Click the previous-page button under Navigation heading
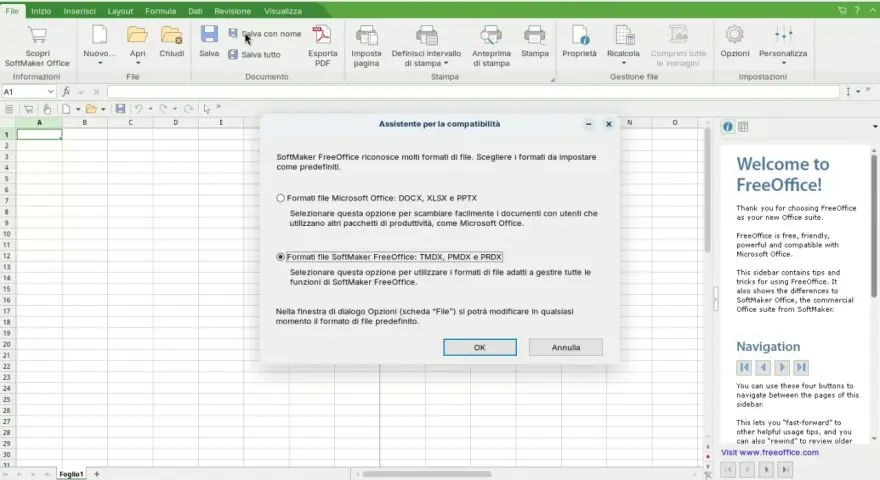This screenshot has width=880, height=480. (x=763, y=367)
